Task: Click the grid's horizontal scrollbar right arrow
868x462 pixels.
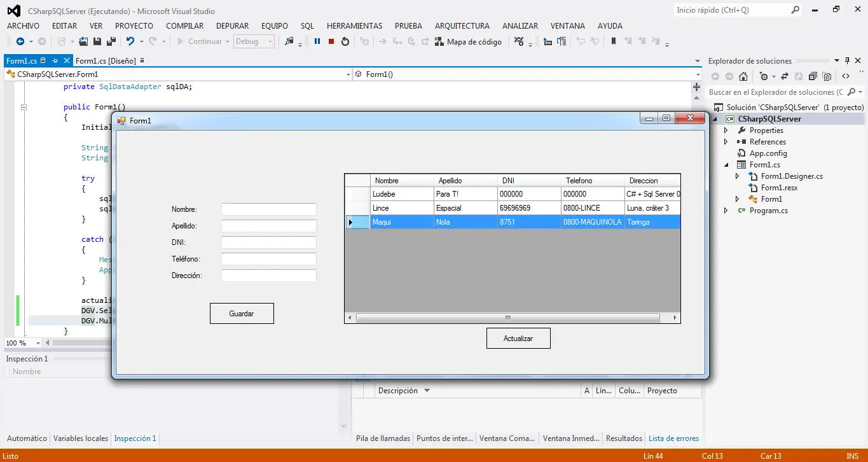Action: point(675,318)
